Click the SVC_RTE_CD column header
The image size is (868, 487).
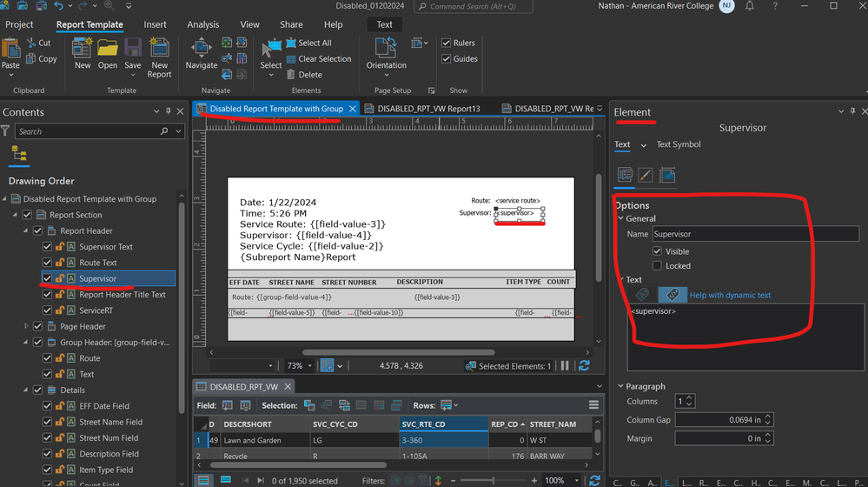pyautogui.click(x=444, y=424)
